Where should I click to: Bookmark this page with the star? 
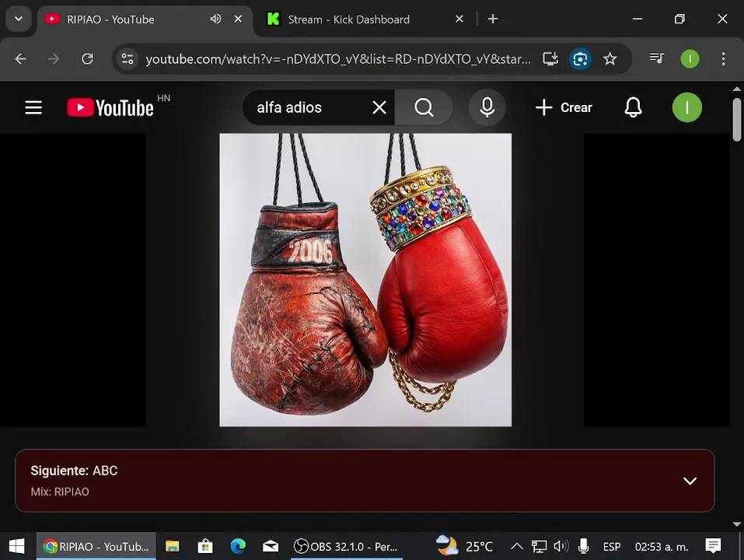(610, 59)
